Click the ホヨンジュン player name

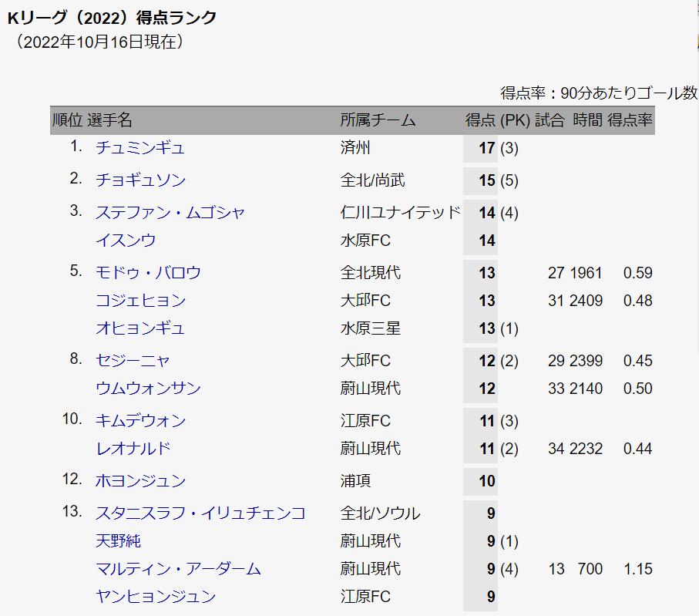(140, 481)
